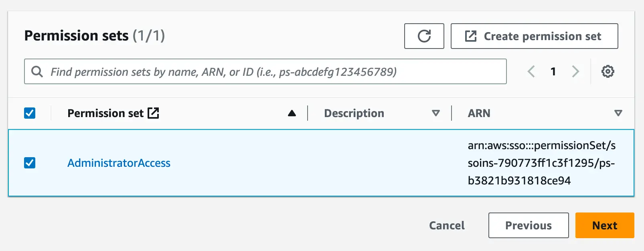Click the ARN column header label
The image size is (644, 251).
tap(479, 113)
